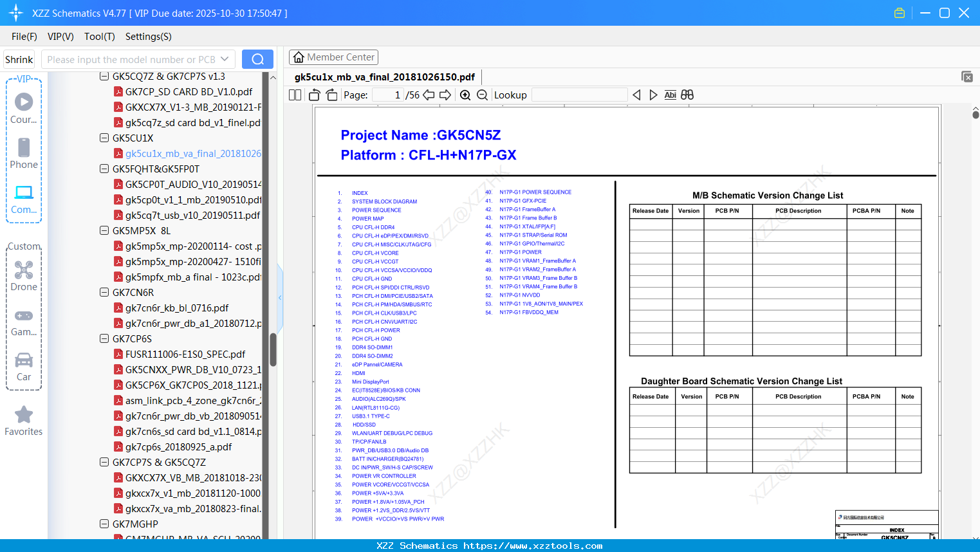Go to the next PDF page
The image size is (980, 552).
click(445, 95)
